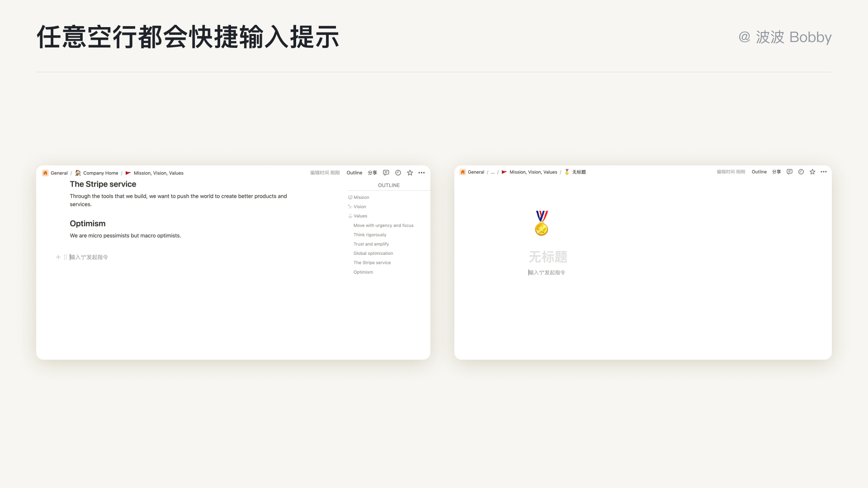Expand collapsed breadcrumb ellipsis in right window
Image resolution: width=868 pixels, height=488 pixels.
(493, 172)
